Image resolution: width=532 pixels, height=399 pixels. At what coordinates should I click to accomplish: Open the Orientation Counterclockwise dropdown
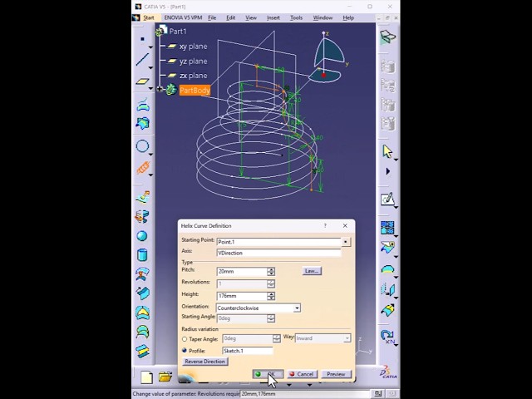[x=297, y=308]
